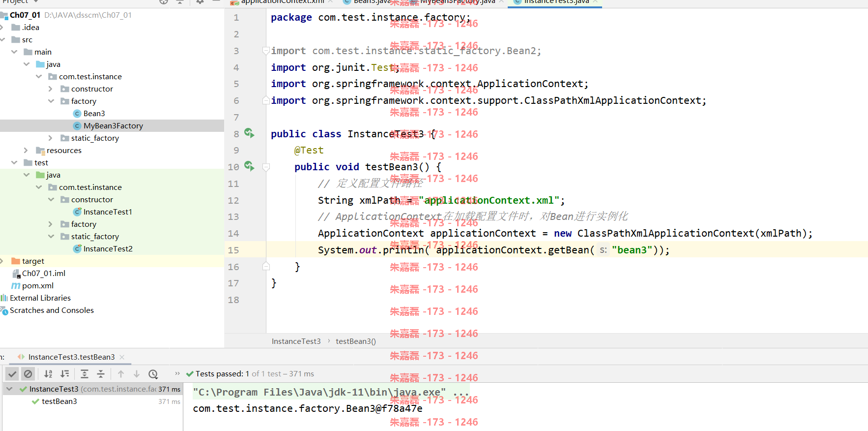Run testBean3 method gutter icon
This screenshot has height=431, width=868.
point(249,166)
